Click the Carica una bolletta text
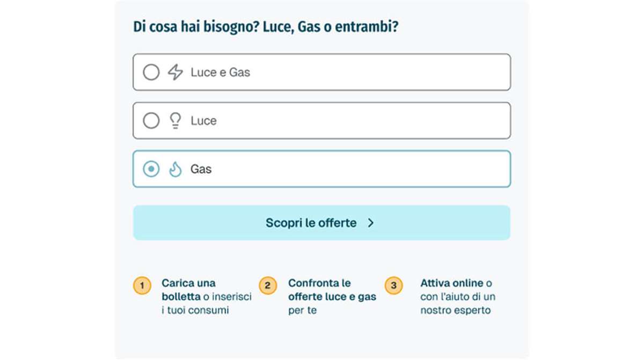The image size is (644, 360). tap(188, 290)
